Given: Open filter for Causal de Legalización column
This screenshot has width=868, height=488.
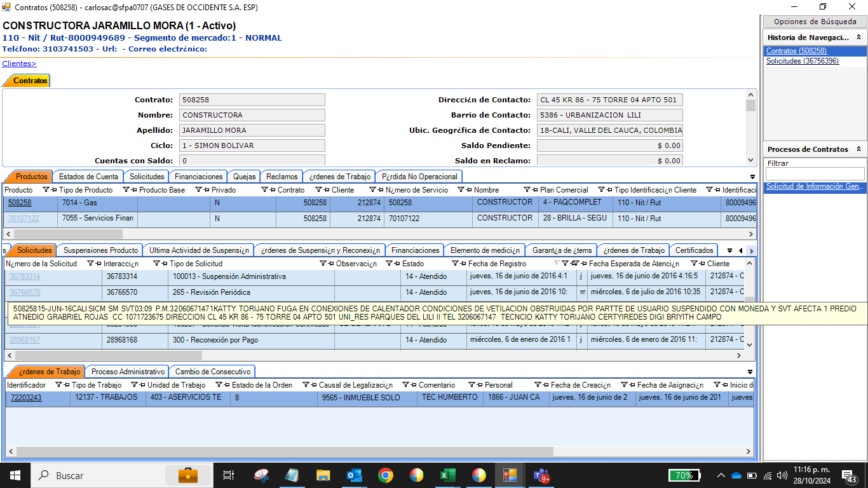Looking at the screenshot, I should pos(405,385).
